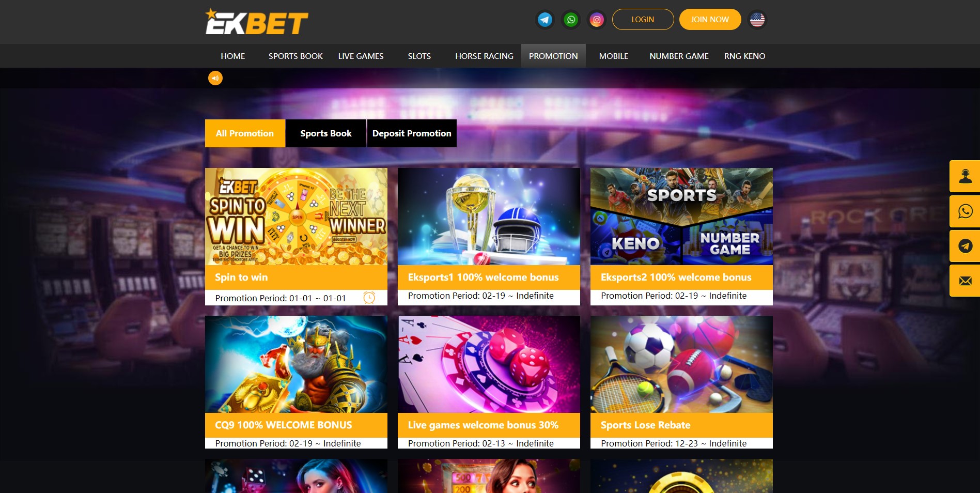Click the clock icon on Spin to win
The height and width of the screenshot is (493, 980).
click(369, 298)
